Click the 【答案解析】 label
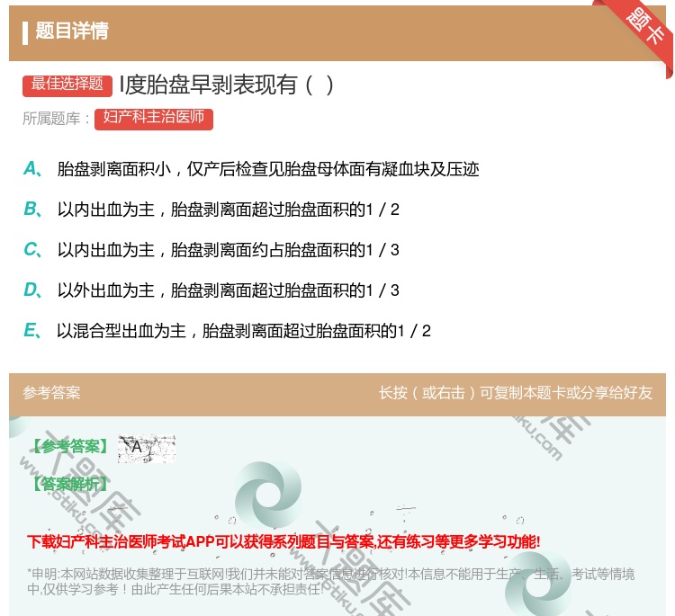Image resolution: width=675 pixels, height=616 pixels. point(71,484)
